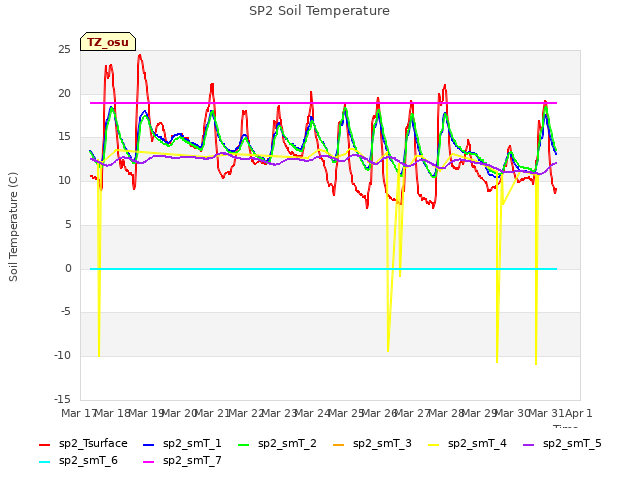The image size is (640, 480).
Task: Click the red sp2_Tsurface legend swatch
Action: [44, 444]
